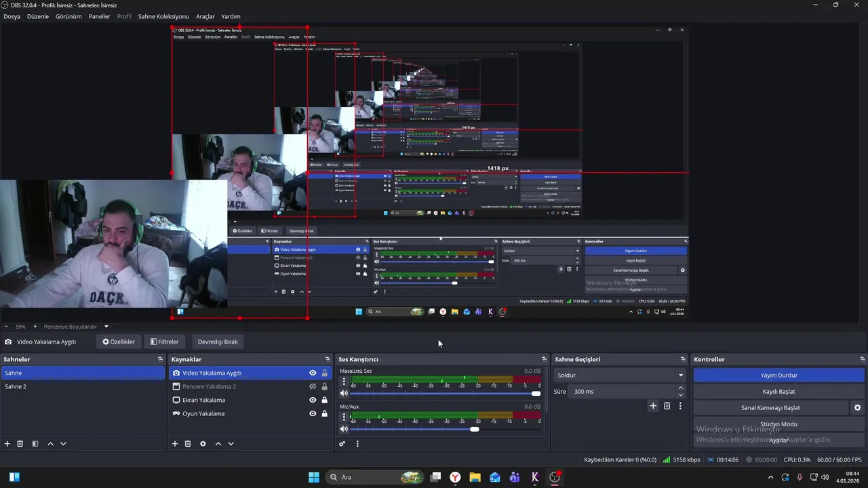Move source up in Kaynaklar panel

pos(218,444)
